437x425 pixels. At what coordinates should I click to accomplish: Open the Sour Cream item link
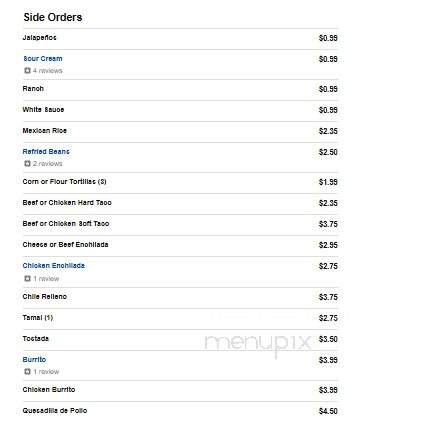tap(43, 59)
